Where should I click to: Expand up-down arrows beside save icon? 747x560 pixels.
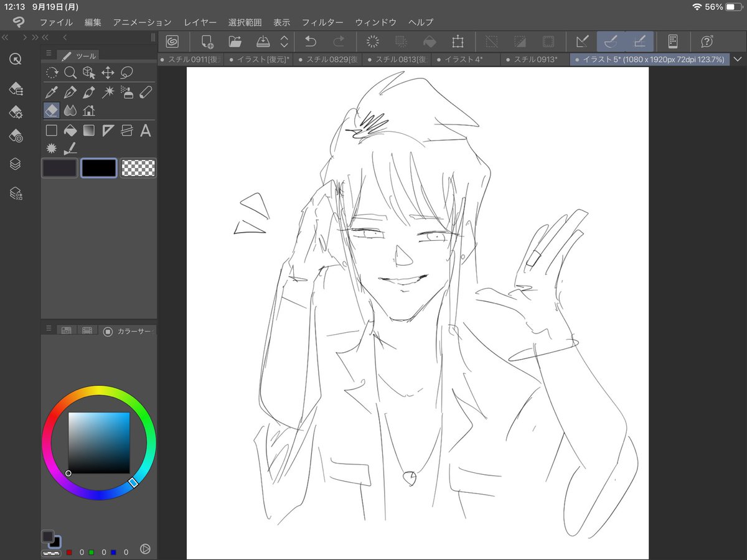284,42
